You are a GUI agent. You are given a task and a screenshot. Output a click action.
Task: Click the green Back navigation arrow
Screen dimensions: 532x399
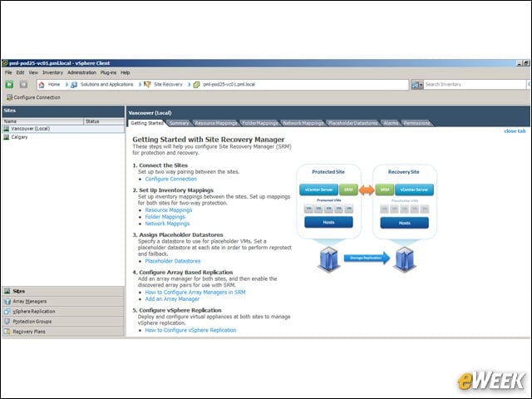9,85
